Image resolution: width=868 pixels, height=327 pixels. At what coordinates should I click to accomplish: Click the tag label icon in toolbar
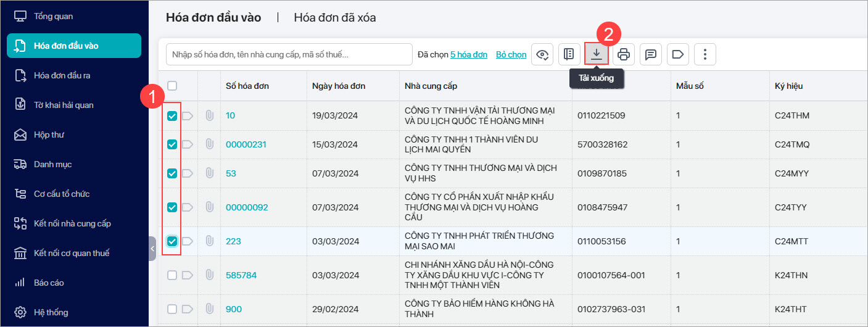tap(677, 54)
